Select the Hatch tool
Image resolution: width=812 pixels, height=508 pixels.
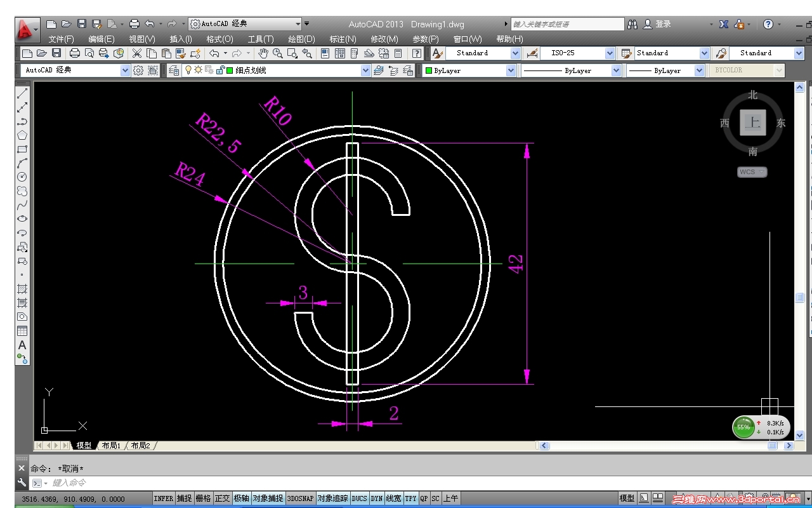tap(22, 289)
